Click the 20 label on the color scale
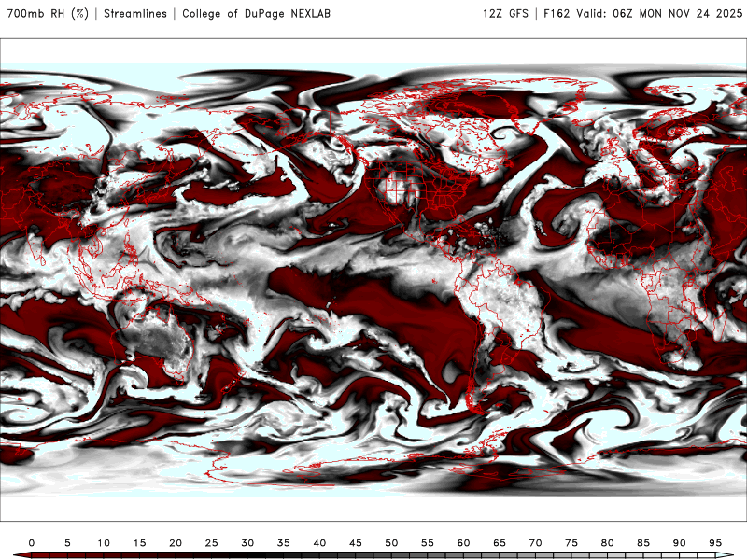 click(176, 543)
